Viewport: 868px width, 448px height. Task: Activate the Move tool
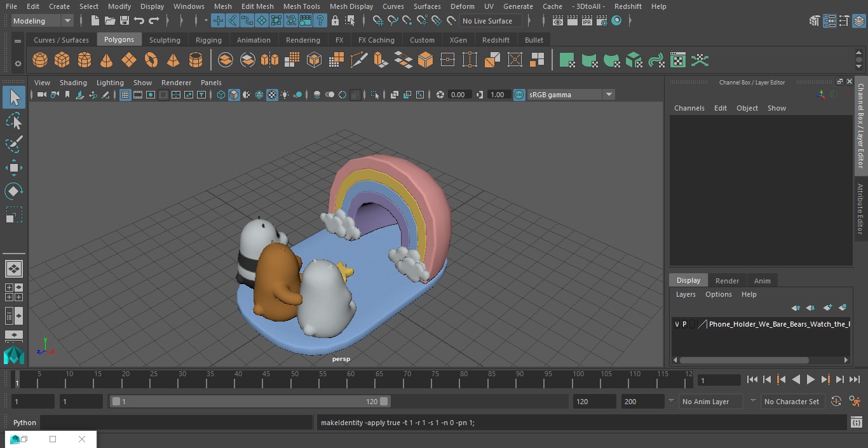(14, 168)
